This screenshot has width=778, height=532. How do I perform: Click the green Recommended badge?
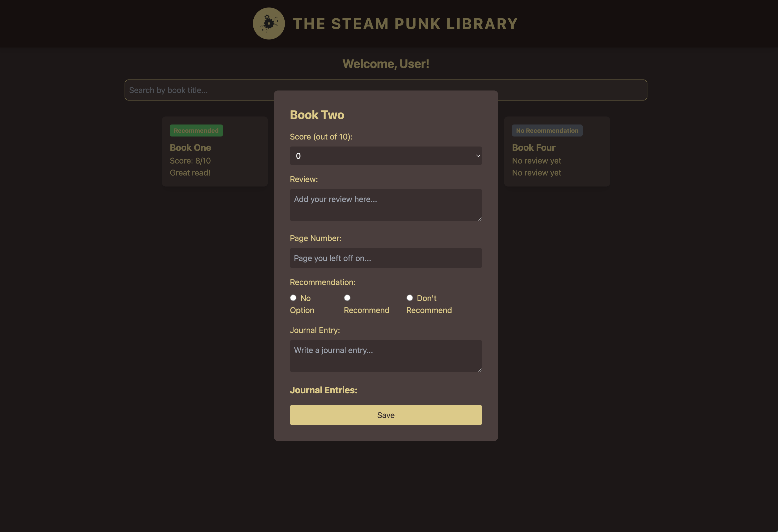point(196,130)
